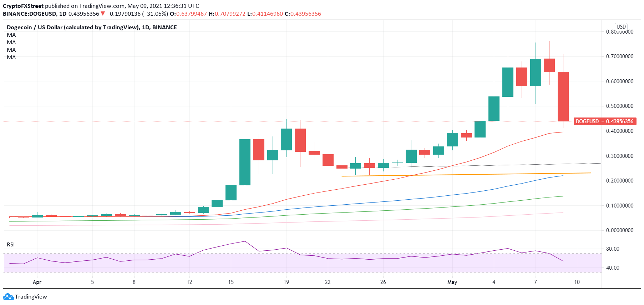The image size is (644, 305).
Task: Click the RSI indicator label
Action: (11, 245)
